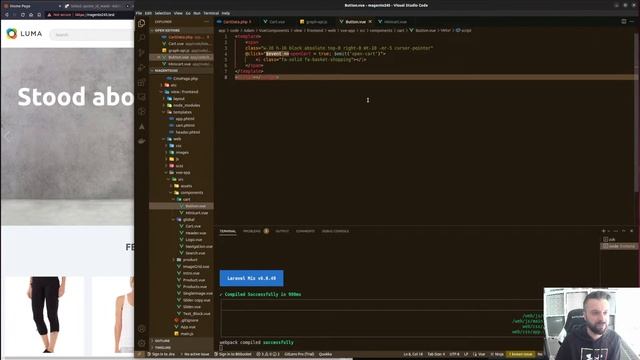The width and height of the screenshot is (640, 360).
Task: Close the Button.vue editor tab
Action: (370, 22)
